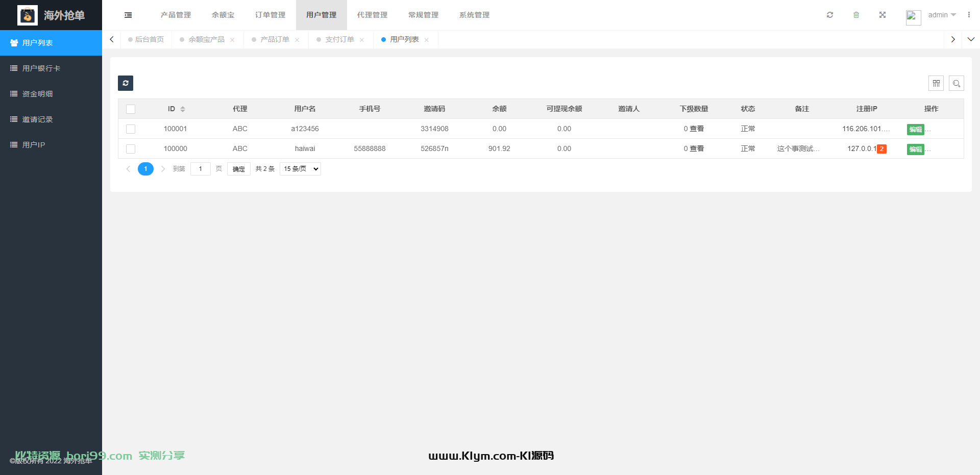Collapse the sidebar with the menu fold icon
The image size is (980, 475).
click(128, 15)
